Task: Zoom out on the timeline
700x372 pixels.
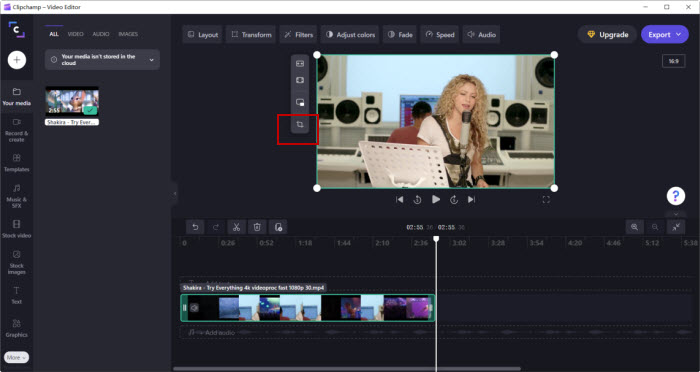Action: point(655,227)
